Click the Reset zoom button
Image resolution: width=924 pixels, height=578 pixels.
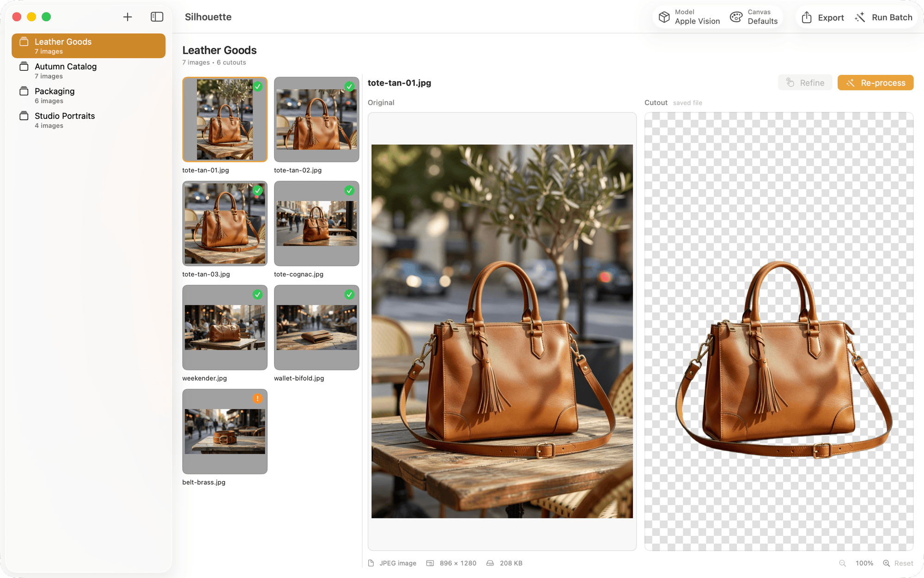pyautogui.click(x=903, y=563)
